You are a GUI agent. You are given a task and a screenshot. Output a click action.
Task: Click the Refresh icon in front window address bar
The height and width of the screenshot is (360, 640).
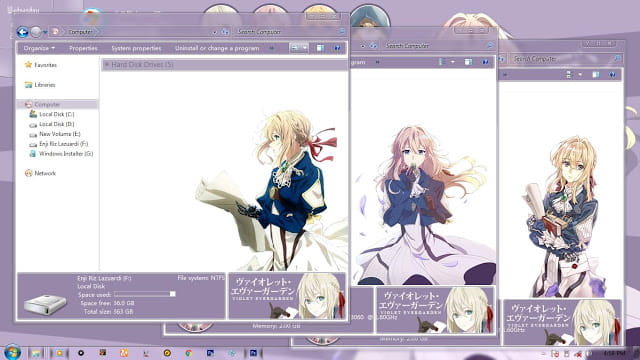(225, 32)
